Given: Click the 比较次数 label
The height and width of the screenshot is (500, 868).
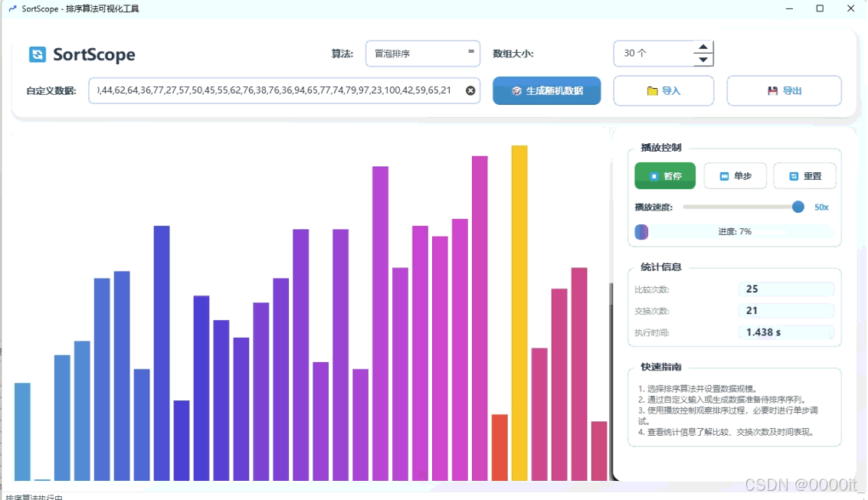Looking at the screenshot, I should click(x=651, y=289).
